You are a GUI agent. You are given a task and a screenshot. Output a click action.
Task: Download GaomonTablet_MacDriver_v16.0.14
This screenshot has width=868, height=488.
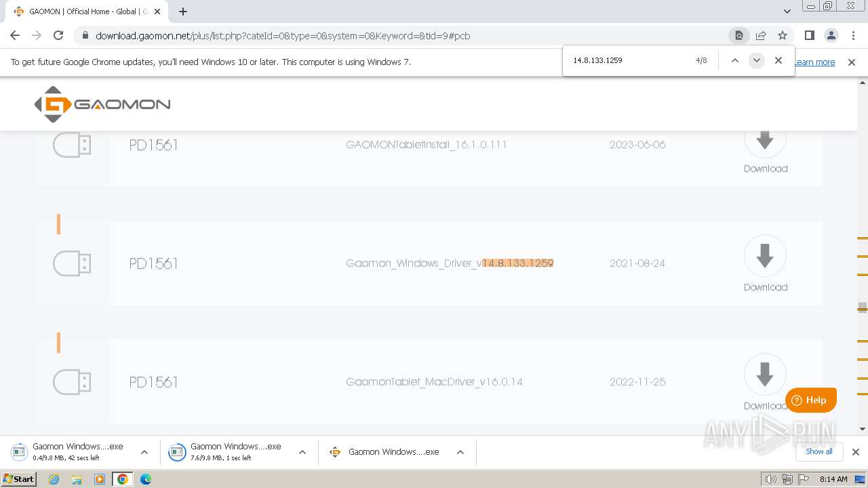click(765, 382)
